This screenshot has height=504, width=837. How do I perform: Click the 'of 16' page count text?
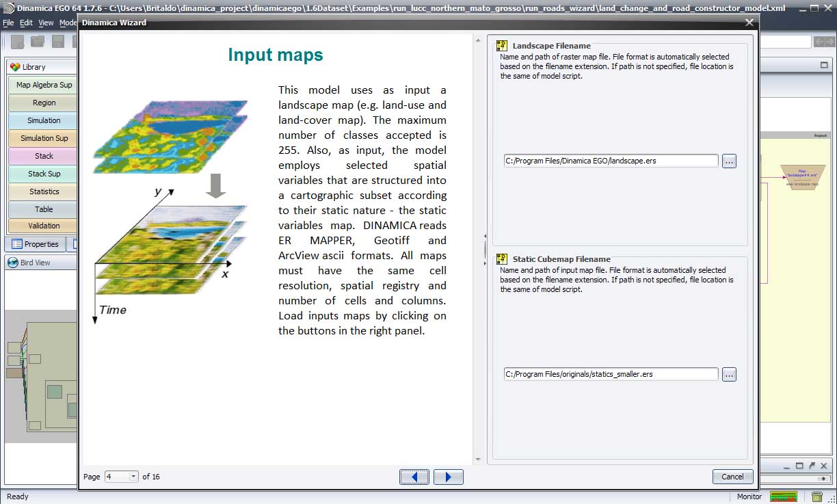click(151, 477)
